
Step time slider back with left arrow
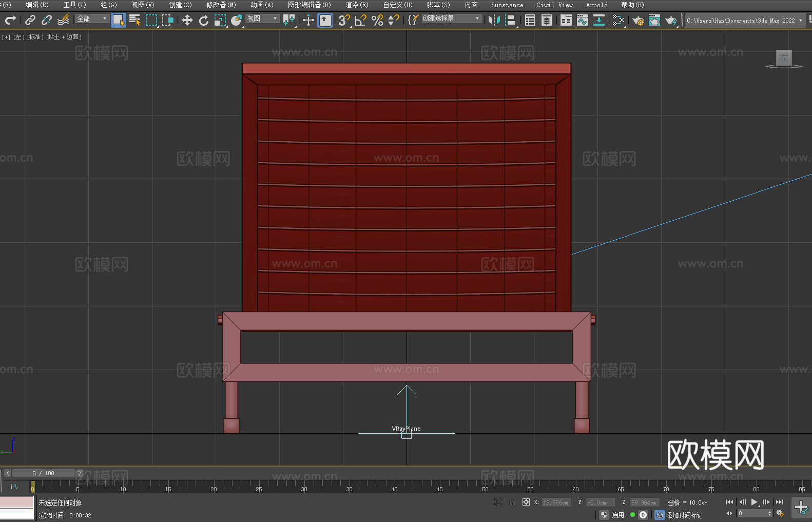(x=7, y=473)
